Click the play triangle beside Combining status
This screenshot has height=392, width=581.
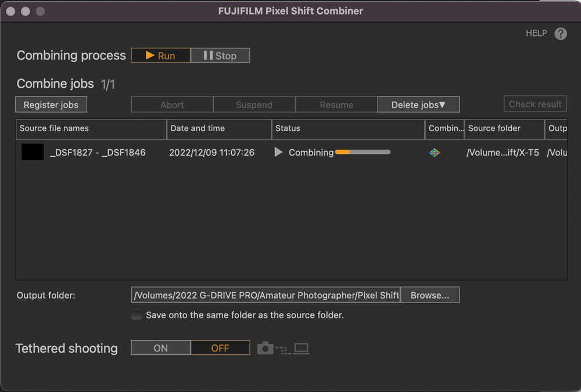[278, 152]
